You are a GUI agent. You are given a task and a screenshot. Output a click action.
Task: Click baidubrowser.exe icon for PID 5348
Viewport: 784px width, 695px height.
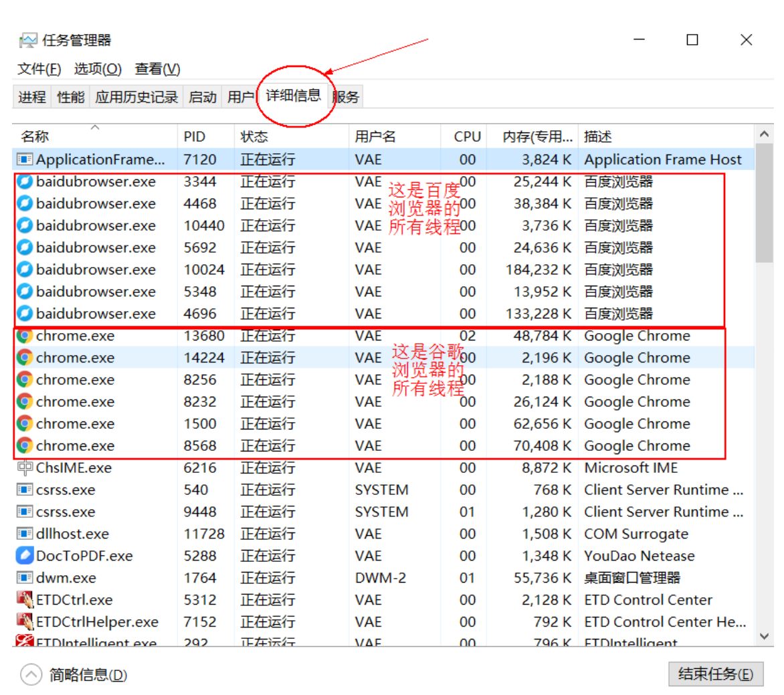pos(25,292)
